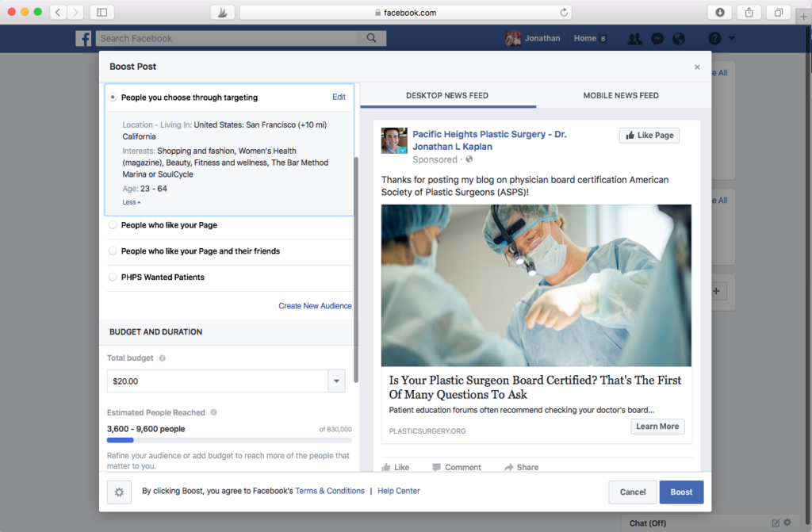Open chat settings gear in Chat bar
Screen dimensions: 812x532
click(787, 522)
